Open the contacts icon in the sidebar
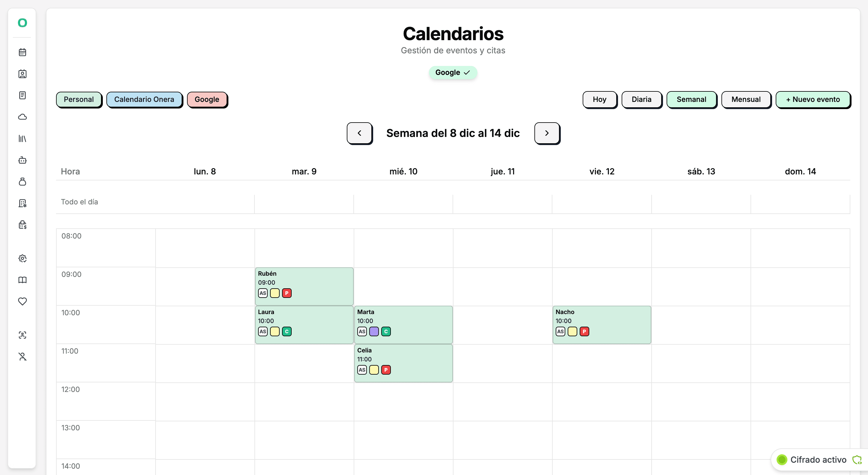Screen dimensions: 868x475 click(22, 74)
